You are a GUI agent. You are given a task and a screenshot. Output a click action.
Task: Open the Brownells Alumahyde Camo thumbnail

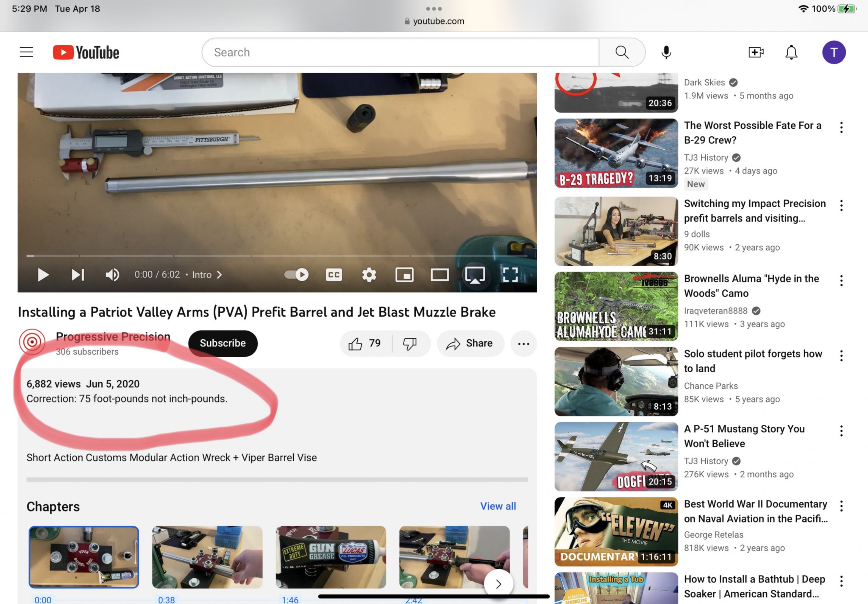pyautogui.click(x=616, y=306)
